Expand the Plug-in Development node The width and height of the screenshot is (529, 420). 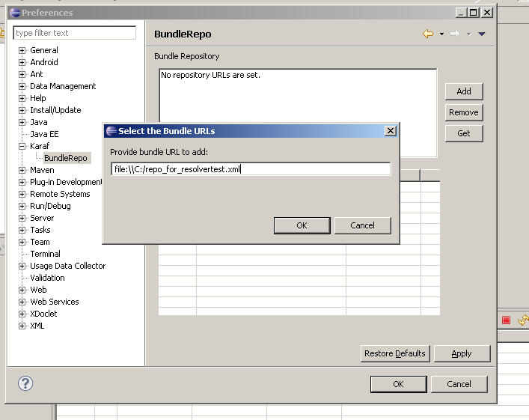pyautogui.click(x=22, y=183)
